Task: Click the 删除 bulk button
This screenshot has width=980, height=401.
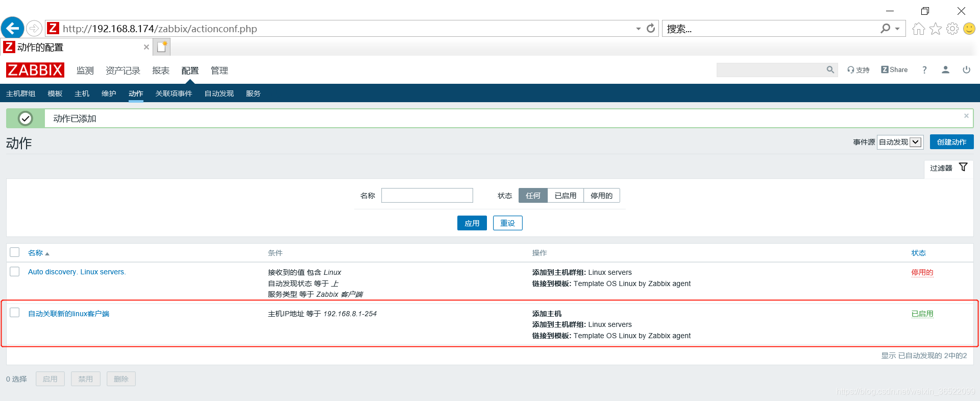Action: [x=121, y=379]
